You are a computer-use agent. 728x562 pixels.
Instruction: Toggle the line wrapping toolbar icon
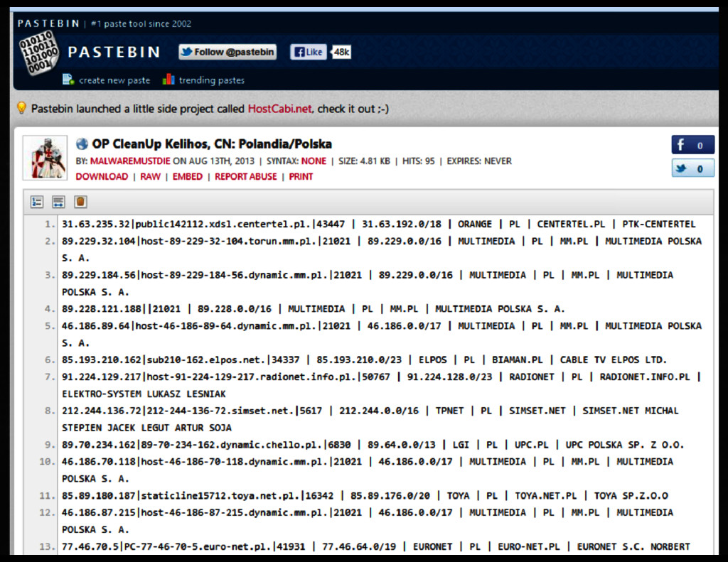pos(58,202)
